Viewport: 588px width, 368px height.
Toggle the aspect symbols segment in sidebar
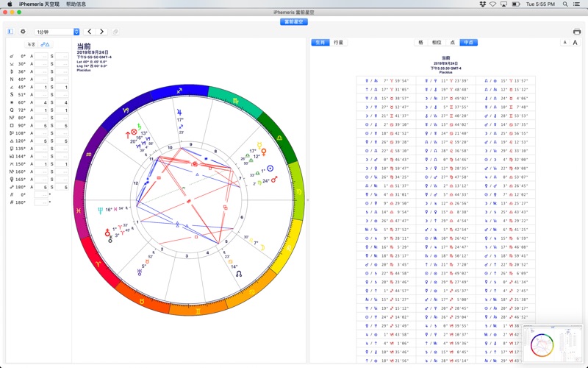(46, 45)
